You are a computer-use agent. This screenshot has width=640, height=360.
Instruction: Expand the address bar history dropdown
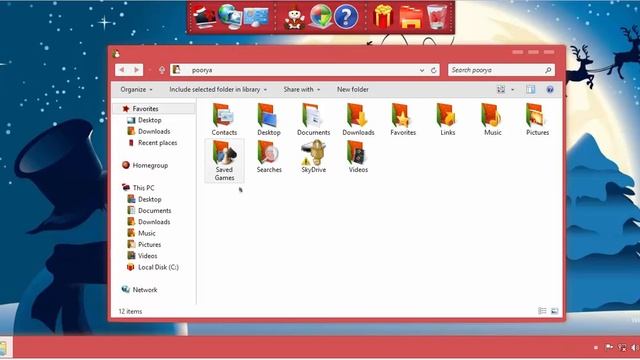pyautogui.click(x=422, y=70)
